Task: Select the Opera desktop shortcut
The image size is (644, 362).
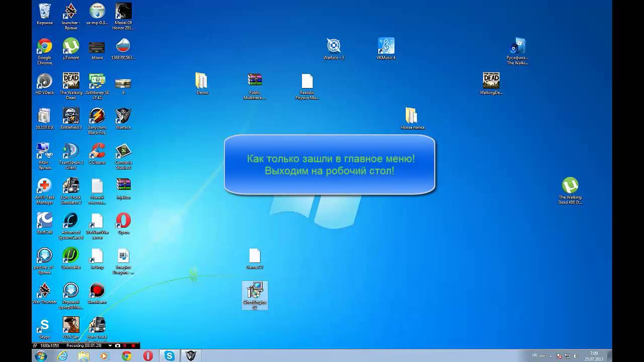Action: (123, 223)
